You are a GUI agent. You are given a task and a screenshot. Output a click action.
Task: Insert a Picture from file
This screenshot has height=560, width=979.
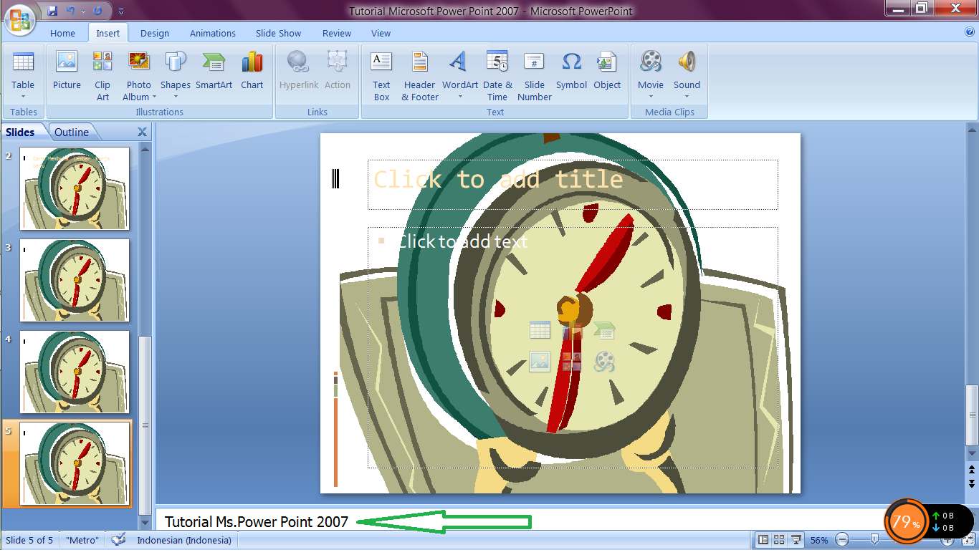66,72
